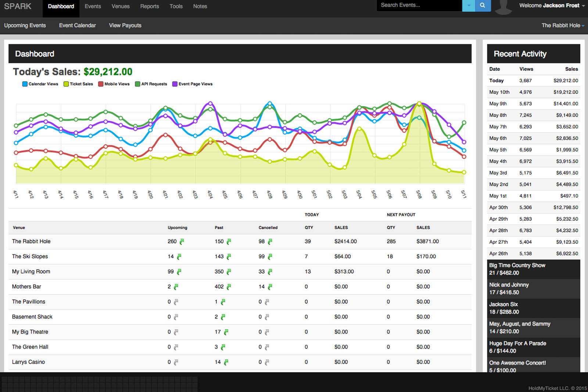Open The Rabbit Hole venue selector
Screen dimensions: 588x392
(x=562, y=25)
